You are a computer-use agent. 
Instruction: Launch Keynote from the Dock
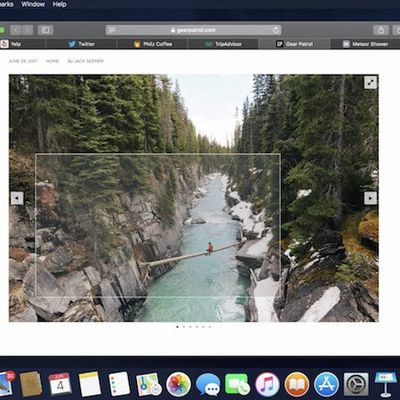coord(385,384)
